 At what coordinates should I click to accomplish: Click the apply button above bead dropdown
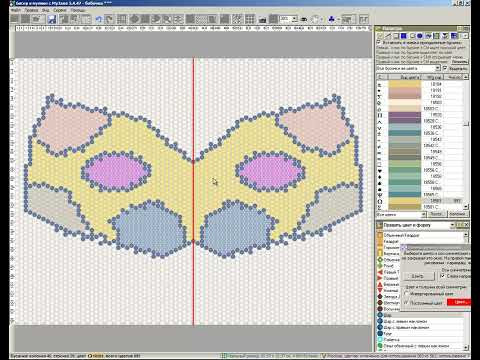click(x=460, y=61)
